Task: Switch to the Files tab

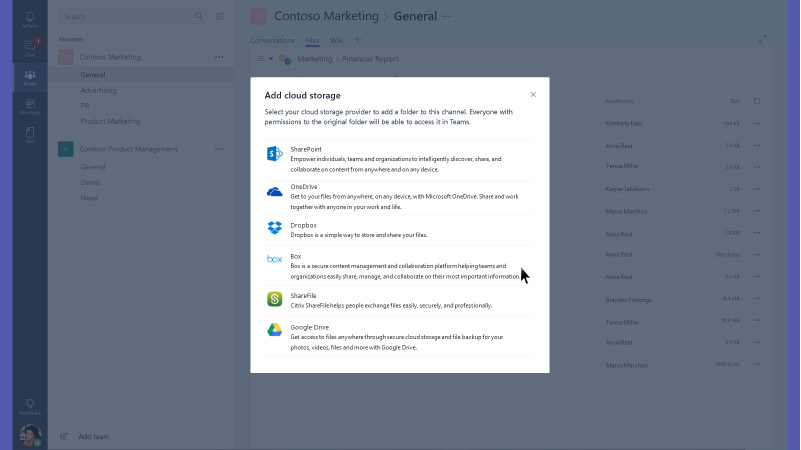Action: (312, 40)
